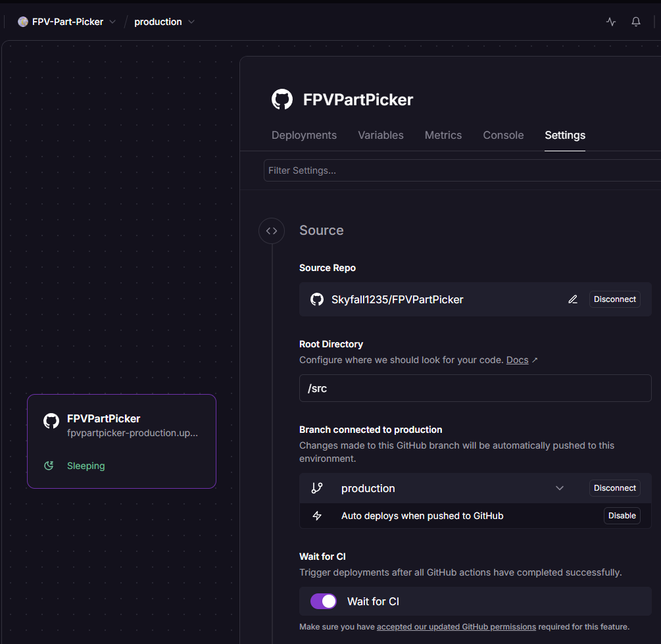Screen dimensions: 661x644
Task: Click the external arrow next to Docs
Action: [x=535, y=360]
